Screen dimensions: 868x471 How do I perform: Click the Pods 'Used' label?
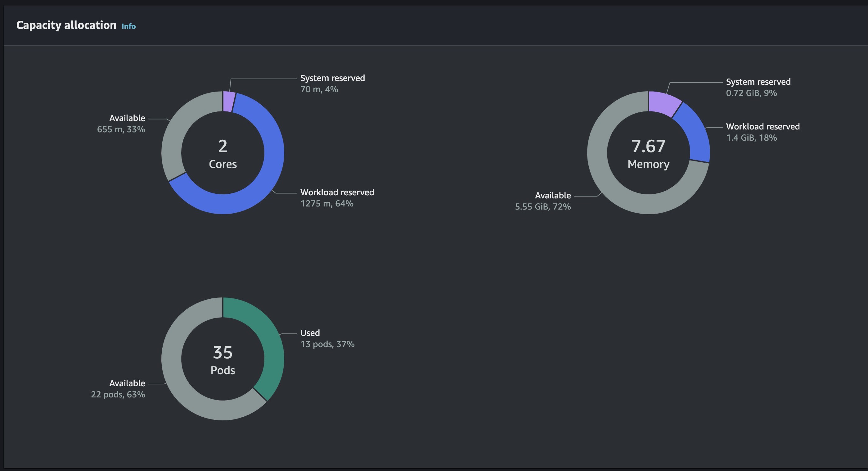(x=310, y=333)
